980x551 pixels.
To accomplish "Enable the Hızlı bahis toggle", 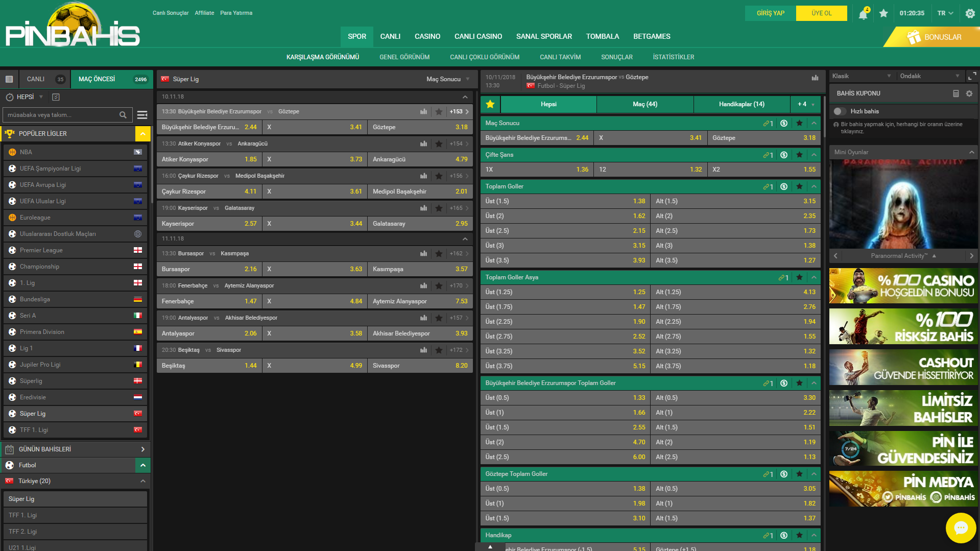I will tap(839, 111).
